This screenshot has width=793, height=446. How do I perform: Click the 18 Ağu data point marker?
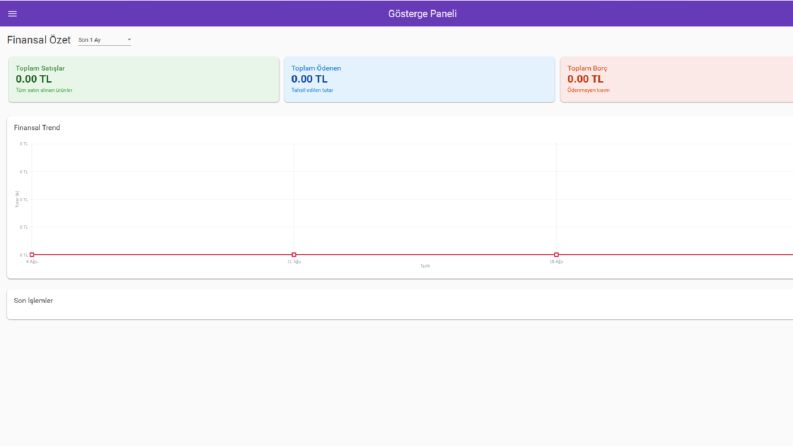556,254
